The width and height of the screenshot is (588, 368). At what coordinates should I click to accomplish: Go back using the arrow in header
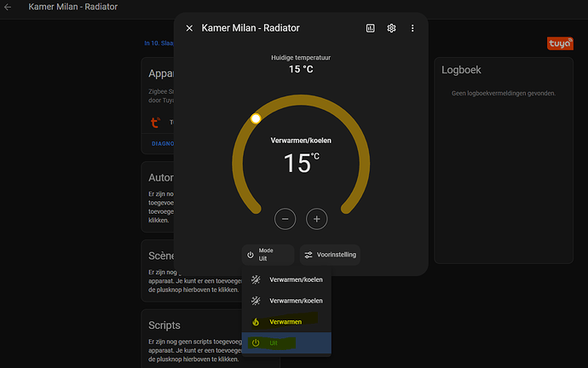tap(8, 7)
